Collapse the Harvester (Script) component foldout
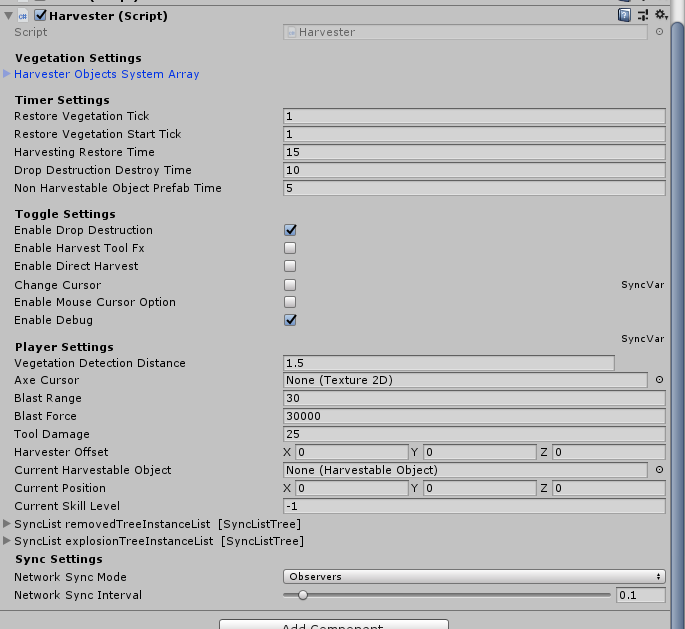This screenshot has height=629, width=685. (x=8, y=16)
